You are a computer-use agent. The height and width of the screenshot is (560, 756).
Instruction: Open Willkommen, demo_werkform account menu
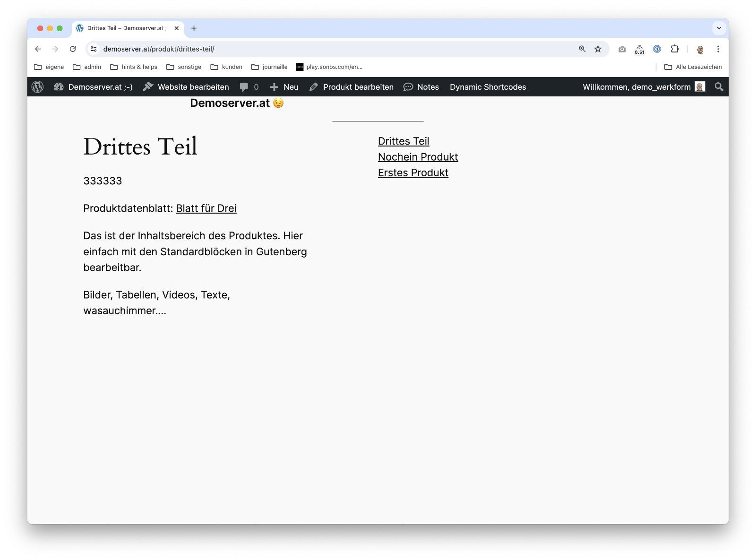[644, 87]
